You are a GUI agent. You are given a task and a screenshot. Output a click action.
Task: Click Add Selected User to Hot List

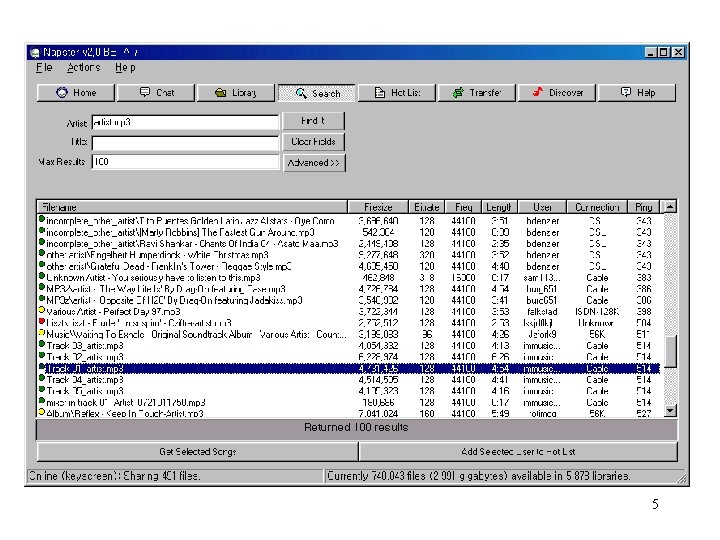tap(518, 452)
